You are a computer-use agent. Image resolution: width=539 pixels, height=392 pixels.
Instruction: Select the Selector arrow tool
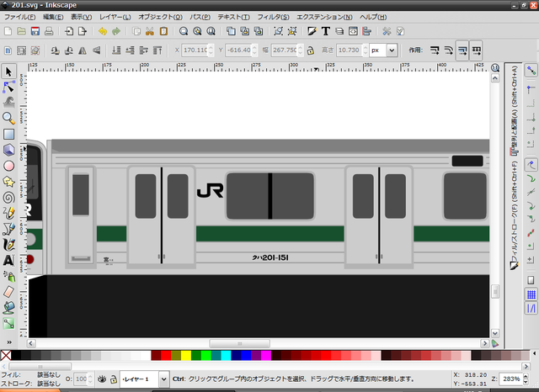[8, 72]
